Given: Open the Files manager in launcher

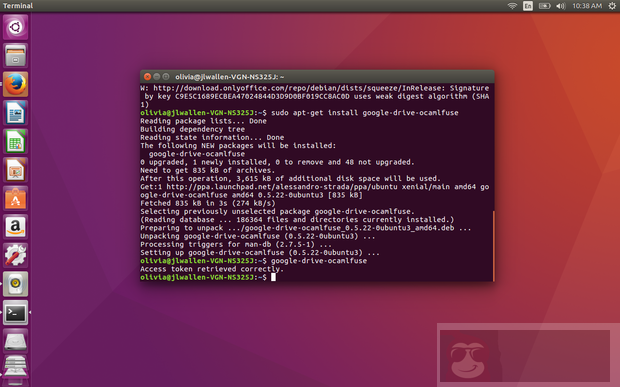Looking at the screenshot, I should (15, 56).
